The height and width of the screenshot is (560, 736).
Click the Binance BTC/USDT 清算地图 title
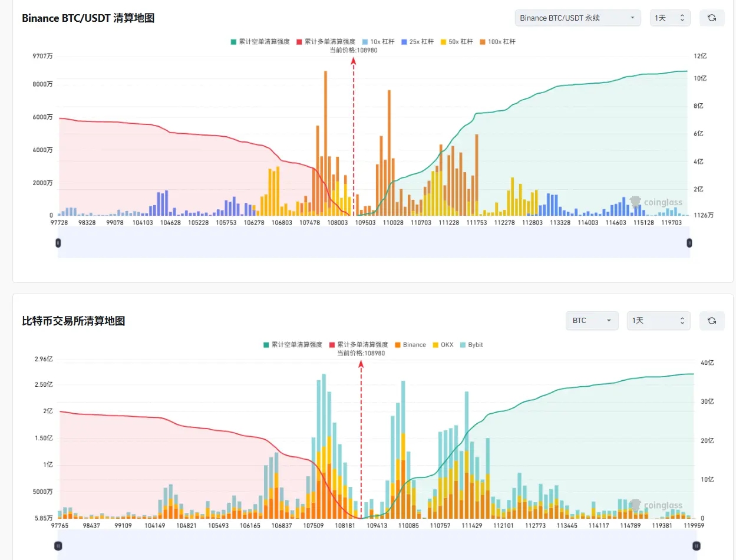pos(88,18)
